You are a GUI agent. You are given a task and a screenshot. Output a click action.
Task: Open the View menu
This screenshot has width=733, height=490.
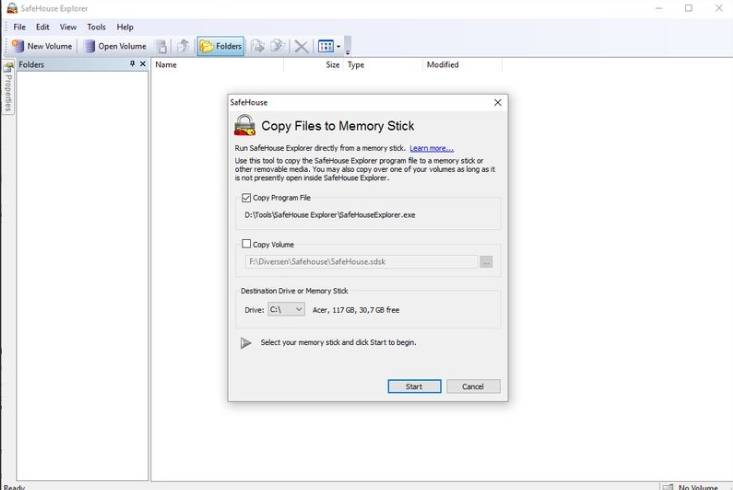click(68, 27)
